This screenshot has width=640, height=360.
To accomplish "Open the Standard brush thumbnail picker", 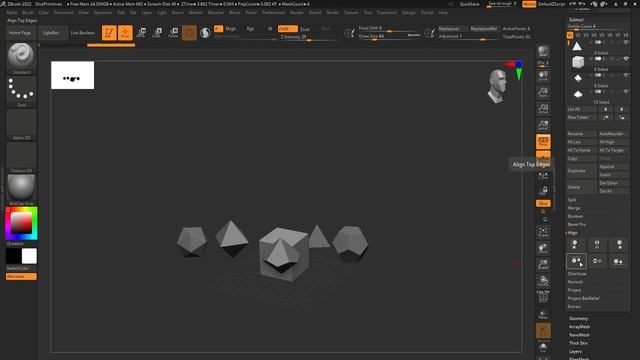I will [x=21, y=58].
